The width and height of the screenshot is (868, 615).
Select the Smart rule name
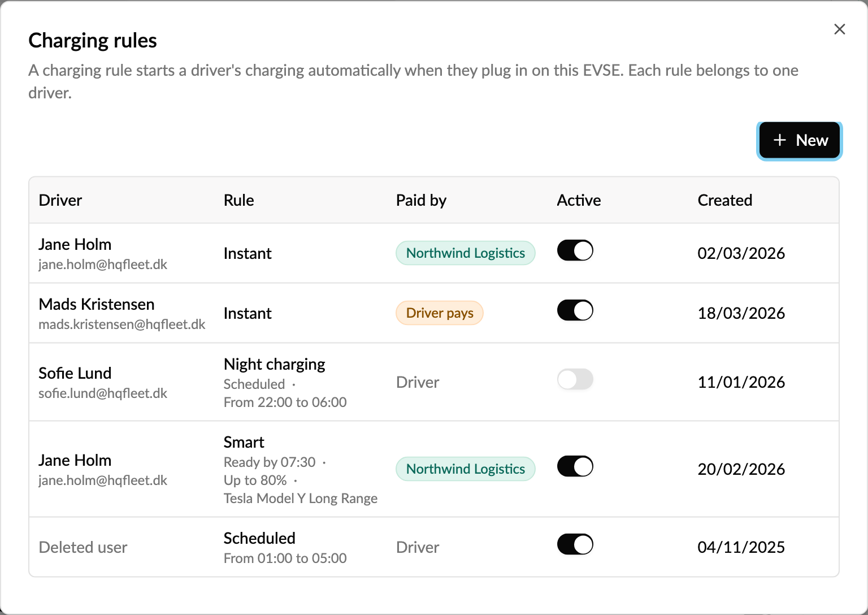click(x=244, y=442)
